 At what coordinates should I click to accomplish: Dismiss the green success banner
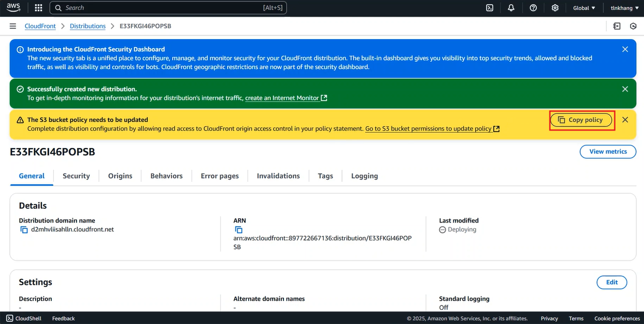(625, 89)
